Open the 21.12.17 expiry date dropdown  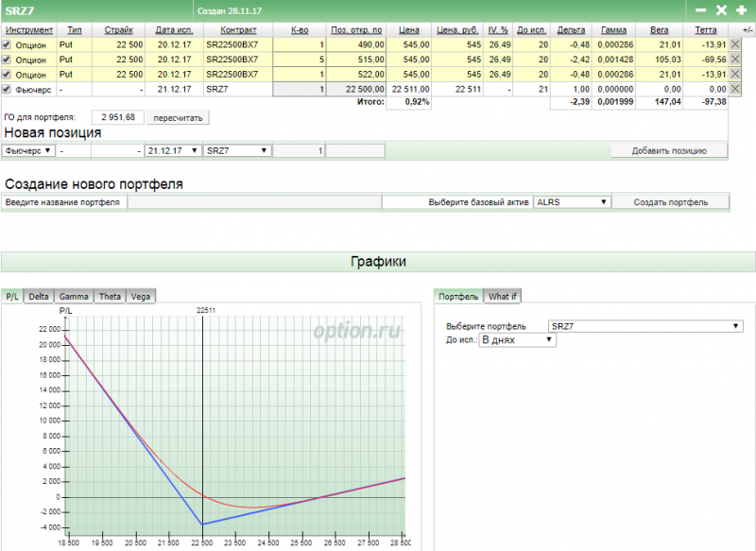pyautogui.click(x=173, y=150)
